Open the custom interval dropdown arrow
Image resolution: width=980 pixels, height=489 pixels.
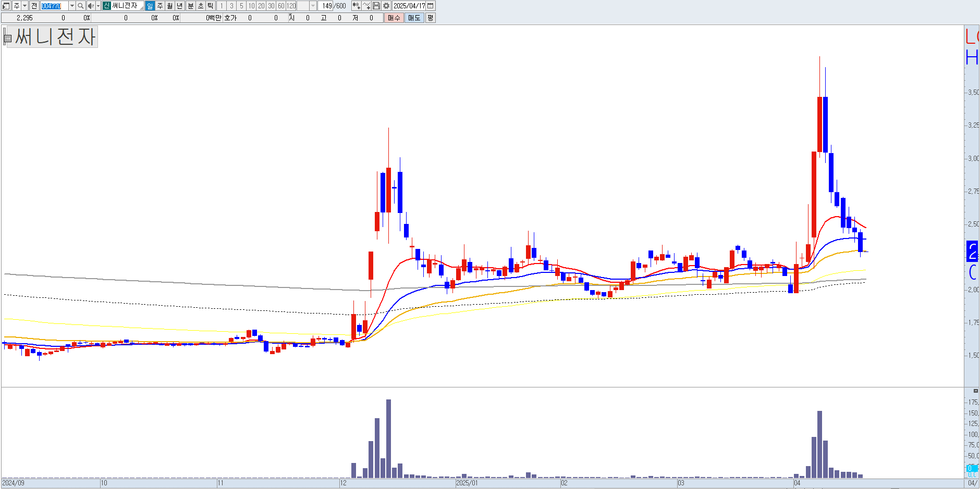coord(313,6)
